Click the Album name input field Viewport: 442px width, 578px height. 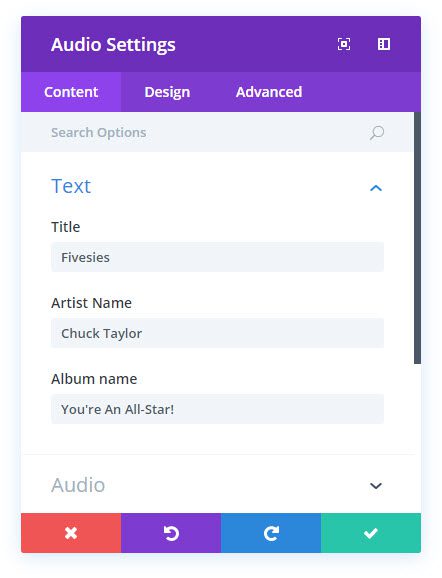(217, 409)
